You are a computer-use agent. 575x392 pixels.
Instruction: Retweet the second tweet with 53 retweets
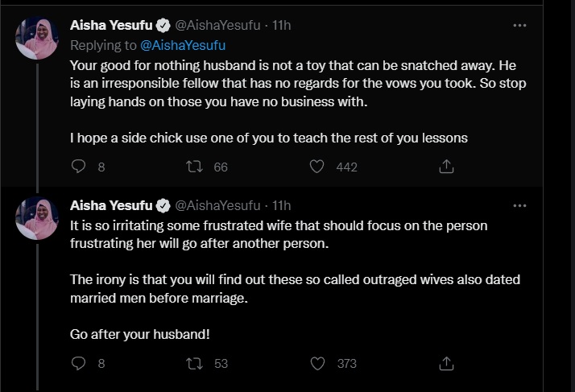click(x=195, y=363)
